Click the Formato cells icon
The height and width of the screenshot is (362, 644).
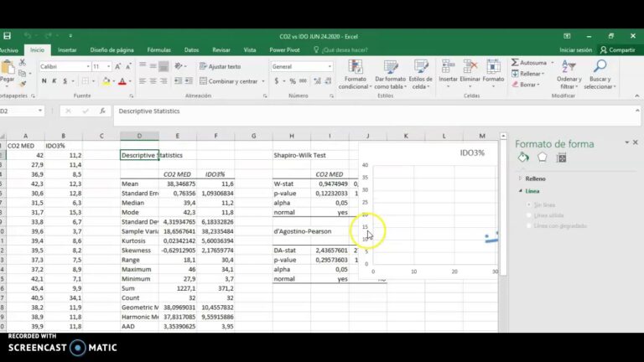click(x=493, y=67)
